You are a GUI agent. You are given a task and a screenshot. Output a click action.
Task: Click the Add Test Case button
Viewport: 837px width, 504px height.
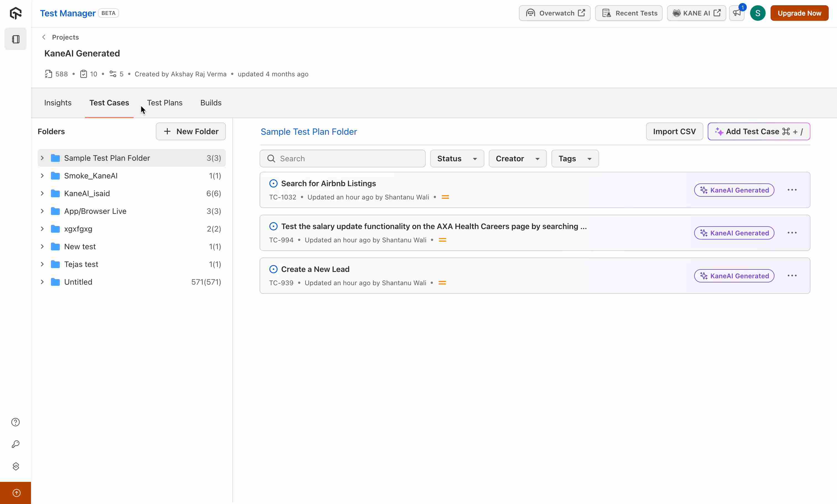[759, 131]
